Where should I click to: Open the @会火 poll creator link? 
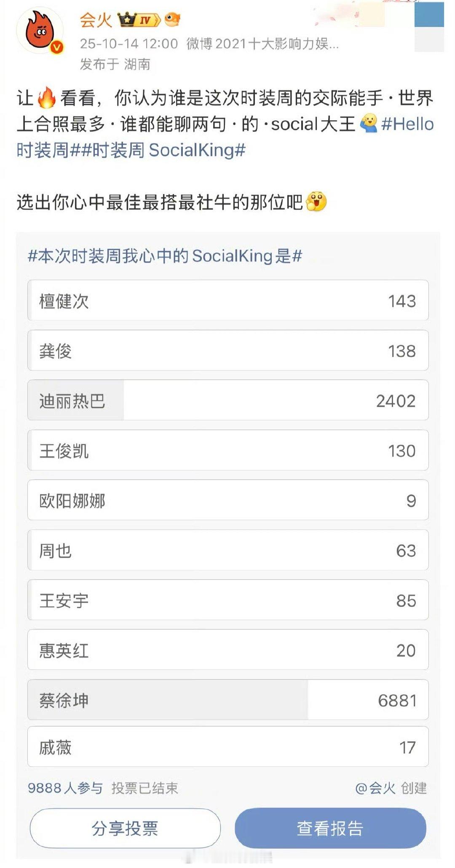(375, 788)
